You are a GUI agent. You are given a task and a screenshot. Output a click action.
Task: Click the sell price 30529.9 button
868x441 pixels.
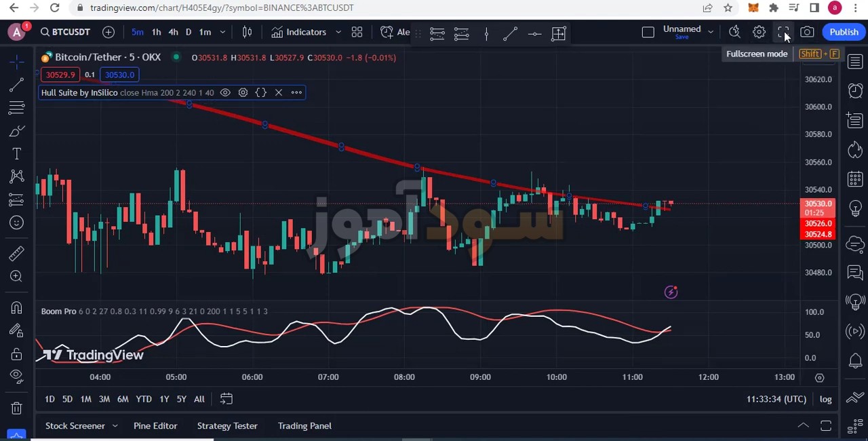[60, 75]
